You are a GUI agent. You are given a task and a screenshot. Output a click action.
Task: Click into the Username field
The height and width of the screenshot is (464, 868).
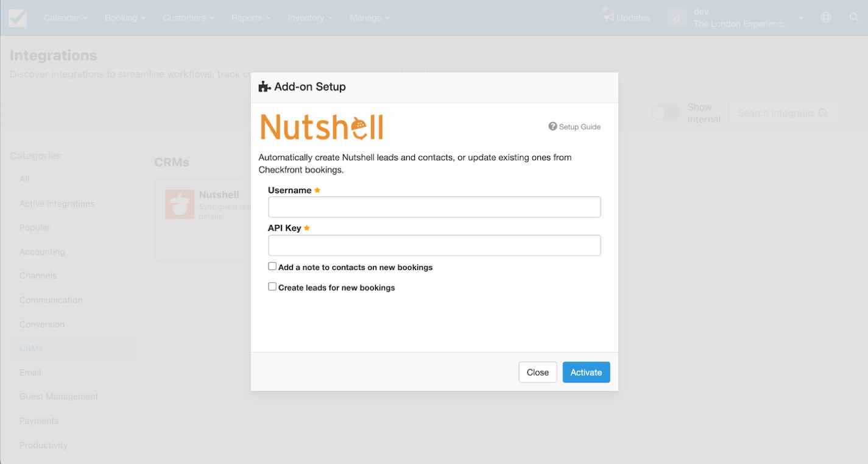coord(434,207)
